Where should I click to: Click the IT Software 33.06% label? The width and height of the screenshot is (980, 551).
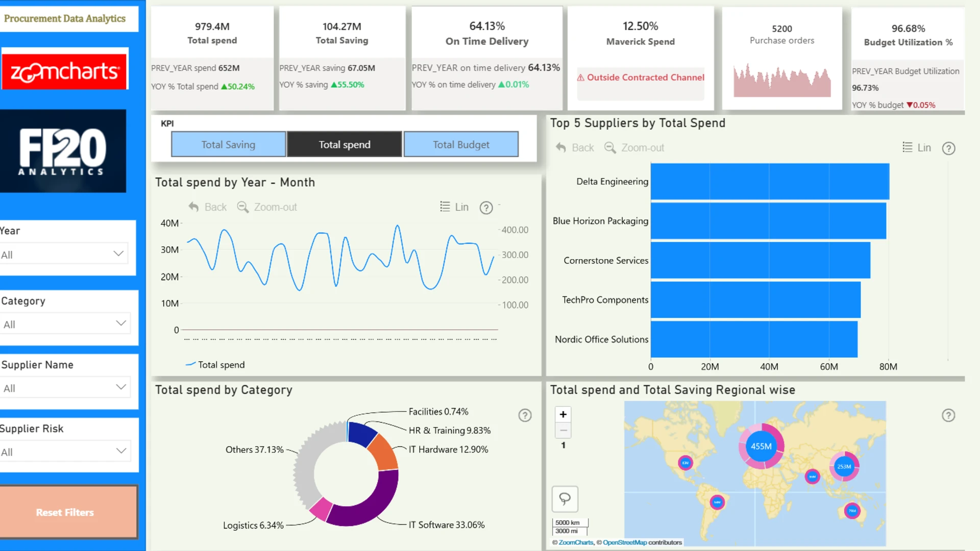click(x=447, y=524)
